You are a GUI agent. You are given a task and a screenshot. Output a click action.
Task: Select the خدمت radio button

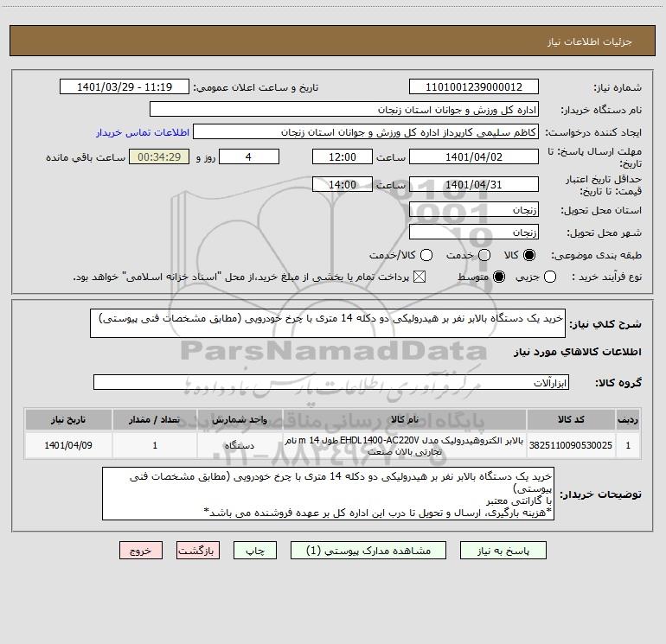[484, 255]
